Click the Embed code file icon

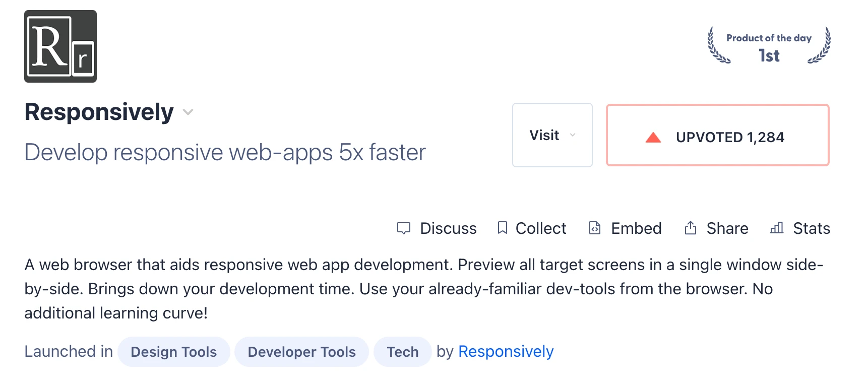coord(595,228)
